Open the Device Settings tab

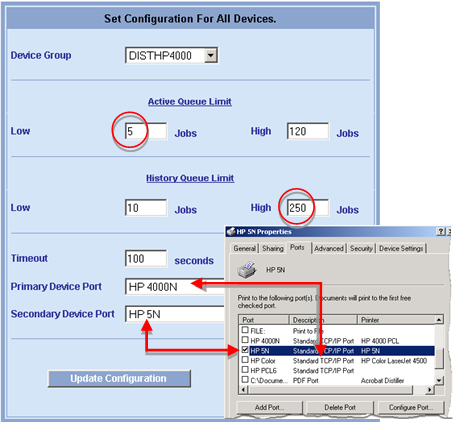[401, 248]
